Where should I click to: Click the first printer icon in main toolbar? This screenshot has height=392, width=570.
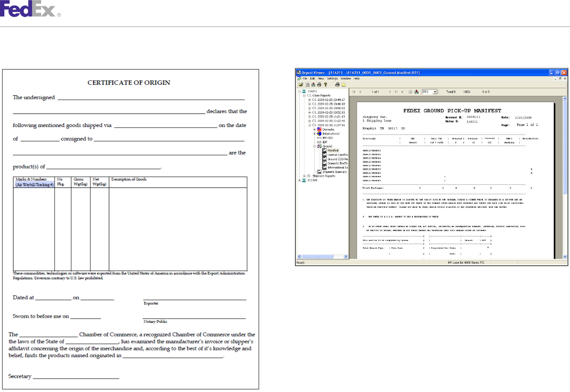(319, 85)
